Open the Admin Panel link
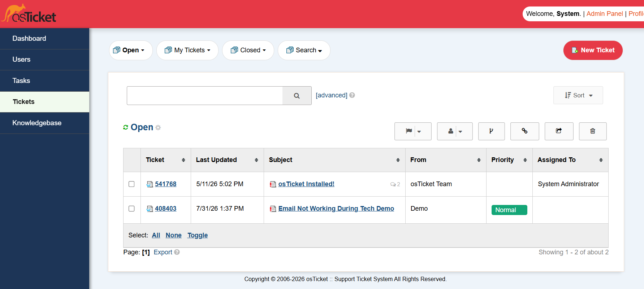Screen dimensions: 644x289 (x=605, y=14)
